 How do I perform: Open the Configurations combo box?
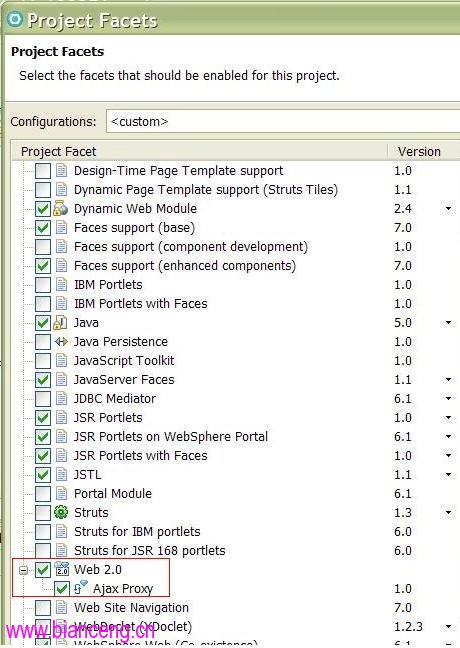(283, 122)
